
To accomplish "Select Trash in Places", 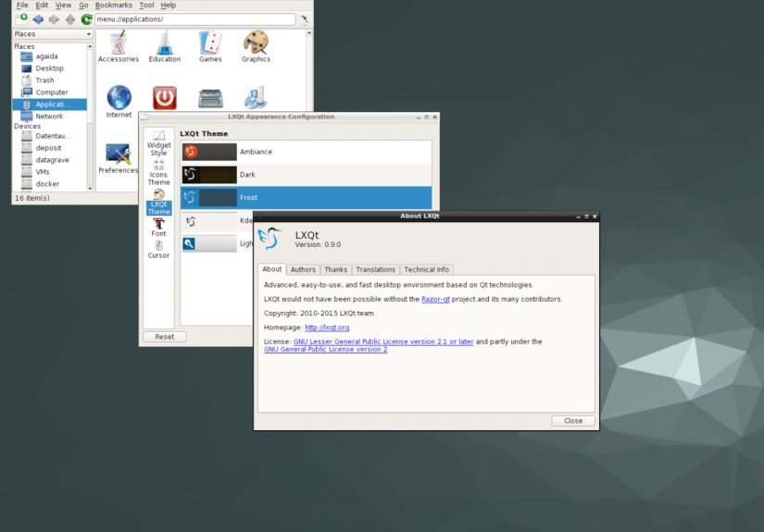I will 50,80.
